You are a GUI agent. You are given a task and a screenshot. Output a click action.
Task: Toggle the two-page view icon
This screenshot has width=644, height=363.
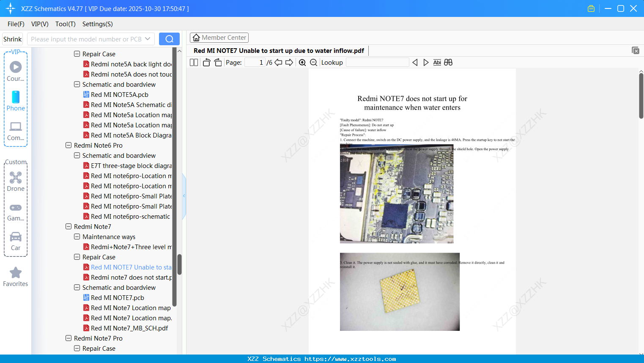pos(194,63)
